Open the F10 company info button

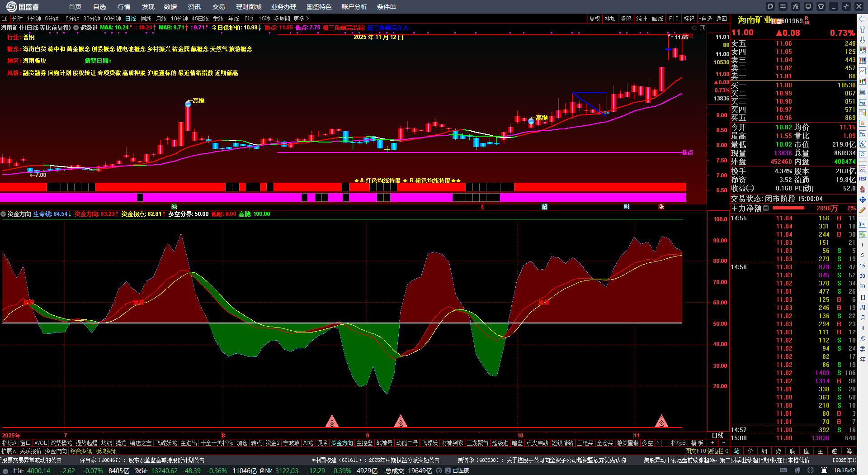pos(674,19)
